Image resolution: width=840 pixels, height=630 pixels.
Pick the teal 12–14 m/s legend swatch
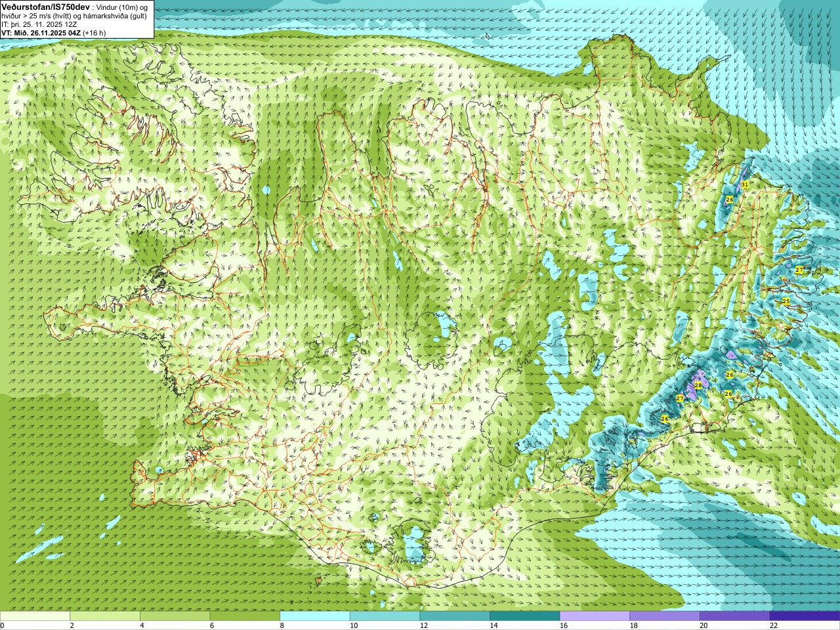click(x=455, y=616)
